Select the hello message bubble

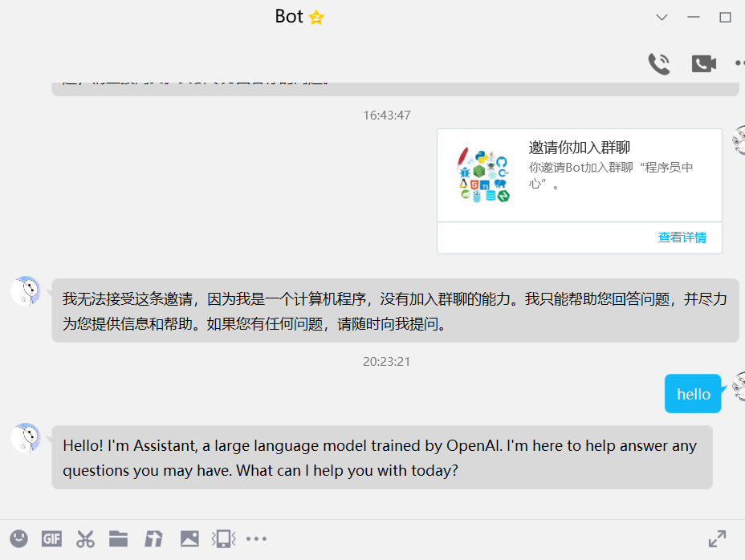[x=692, y=393]
